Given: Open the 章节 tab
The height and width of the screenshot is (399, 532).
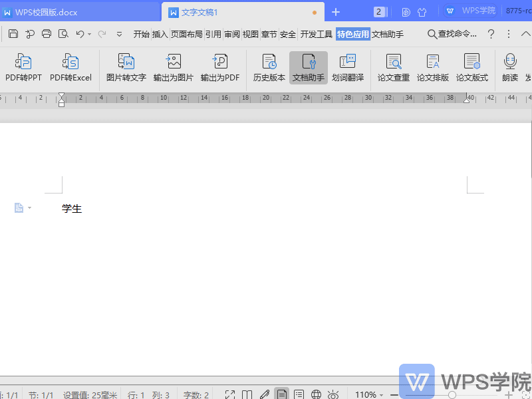Looking at the screenshot, I should tap(269, 34).
